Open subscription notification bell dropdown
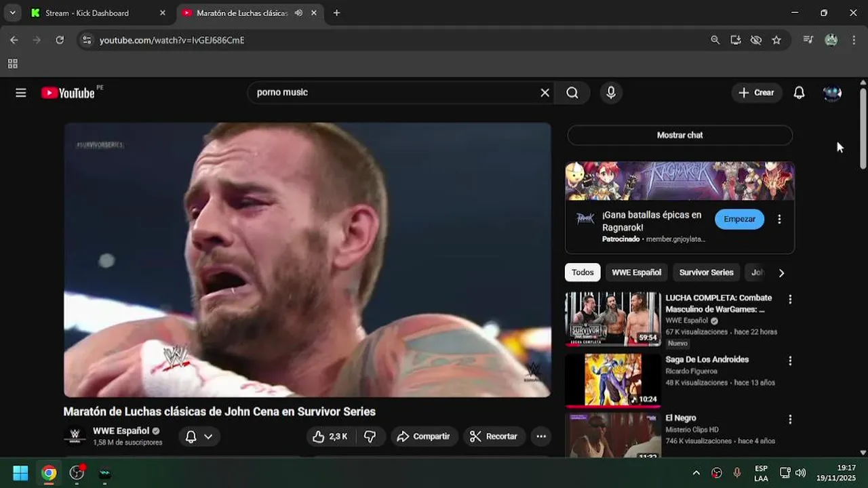 pyautogui.click(x=199, y=436)
